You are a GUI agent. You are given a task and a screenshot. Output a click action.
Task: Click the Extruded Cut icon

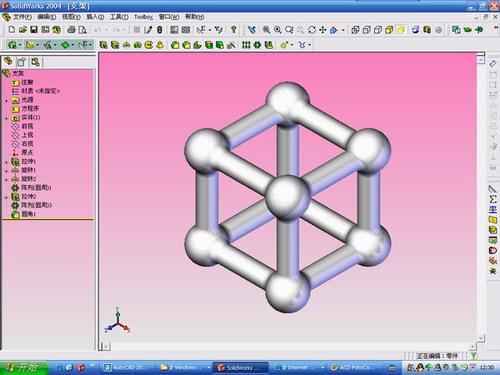pyautogui.click(x=115, y=45)
